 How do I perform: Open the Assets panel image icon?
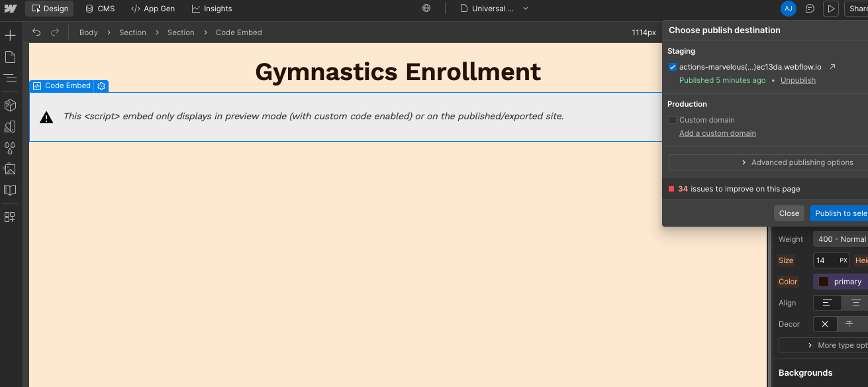pos(10,168)
